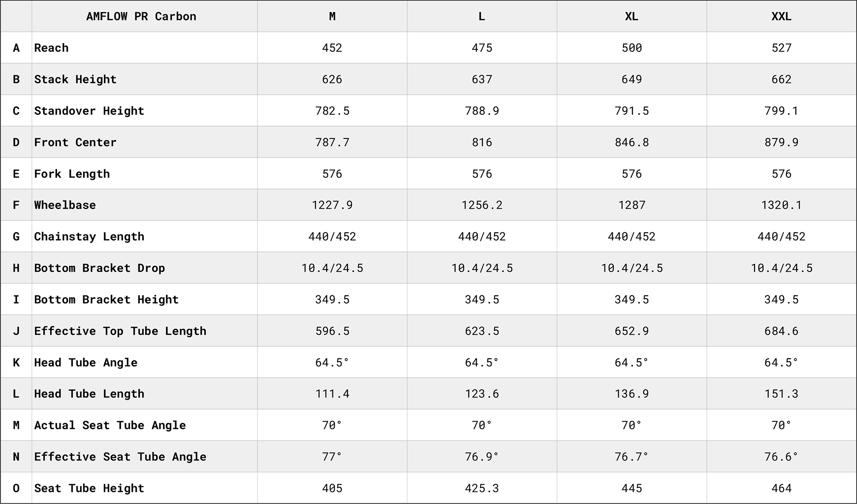
Task: Select Fork Length row label
Action: (x=72, y=174)
